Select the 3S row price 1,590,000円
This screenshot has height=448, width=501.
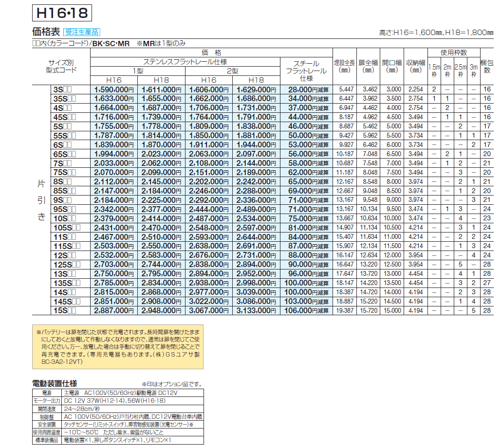[x=111, y=90]
